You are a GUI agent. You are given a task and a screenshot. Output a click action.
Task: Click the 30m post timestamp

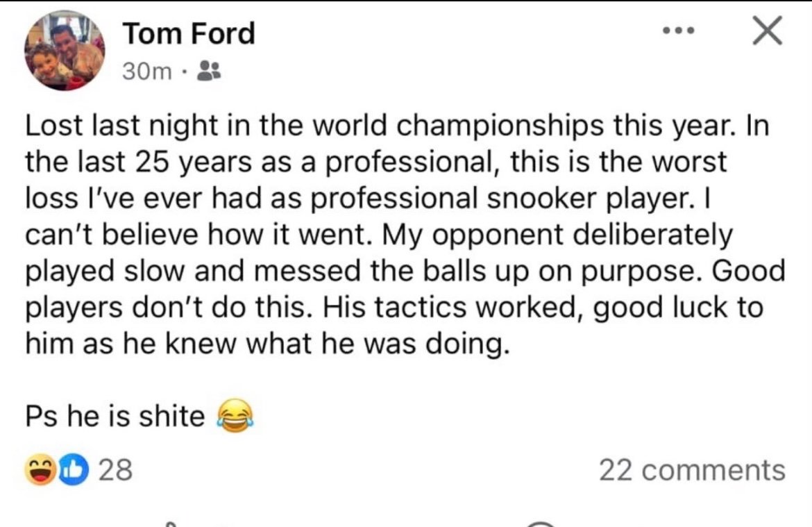point(146,71)
